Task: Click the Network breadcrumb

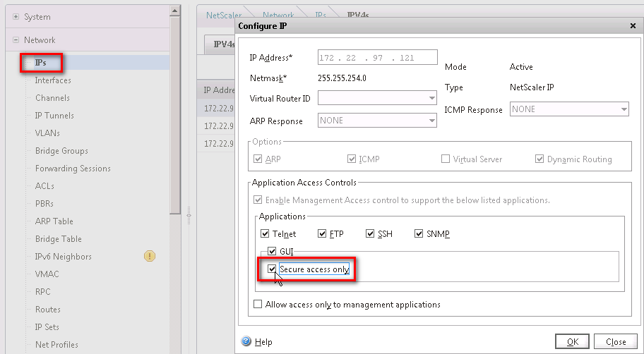Action: (278, 16)
